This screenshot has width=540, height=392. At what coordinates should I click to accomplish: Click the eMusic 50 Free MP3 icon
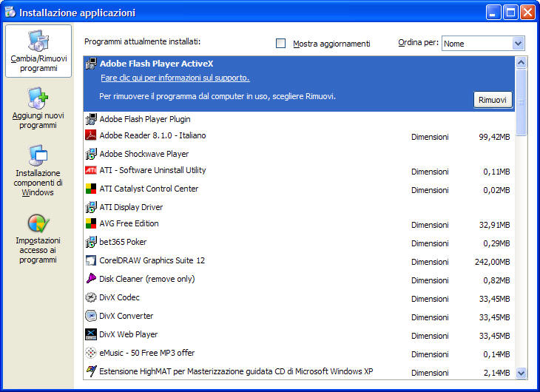click(91, 353)
